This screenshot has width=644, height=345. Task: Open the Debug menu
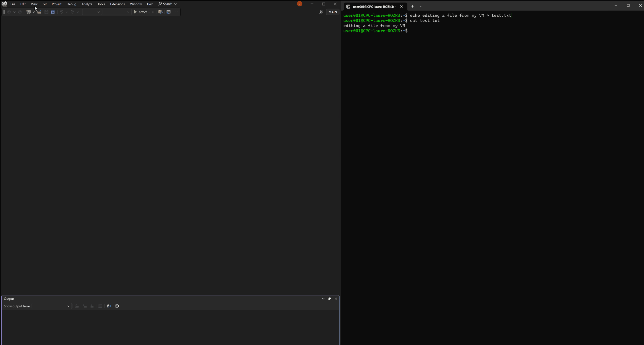click(71, 4)
